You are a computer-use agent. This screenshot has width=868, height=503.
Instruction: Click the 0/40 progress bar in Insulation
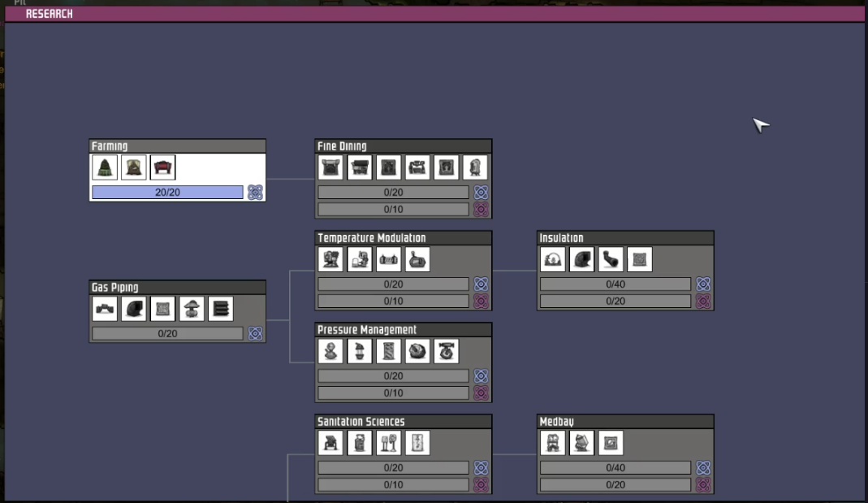pyautogui.click(x=615, y=284)
